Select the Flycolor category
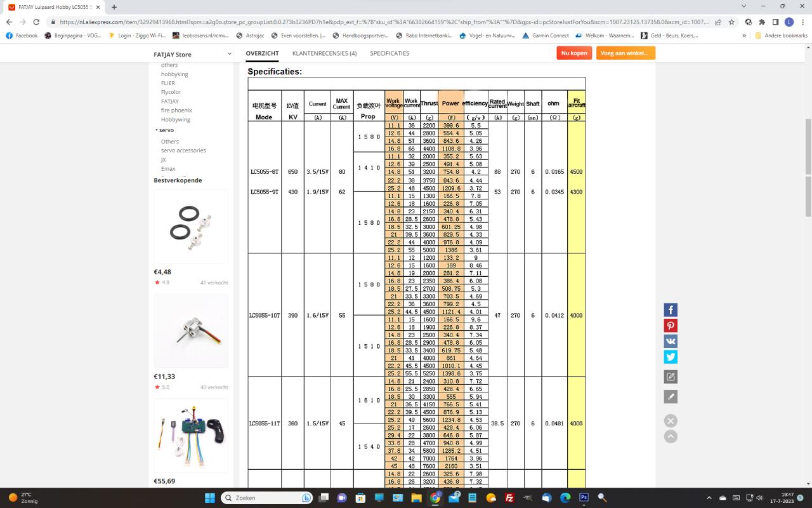This screenshot has height=508, width=812. 171,92
